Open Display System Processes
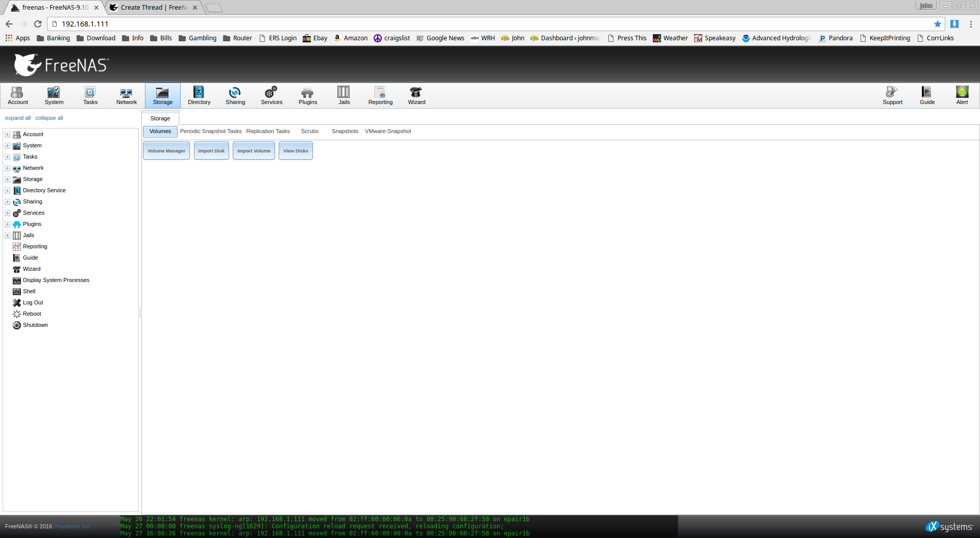Viewport: 980px width, 538px height. pyautogui.click(x=56, y=280)
